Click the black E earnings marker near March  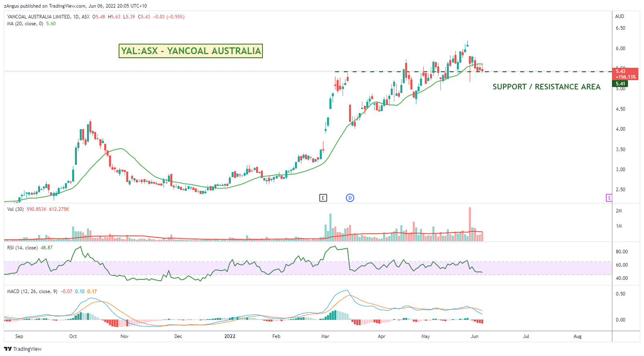[x=323, y=198]
